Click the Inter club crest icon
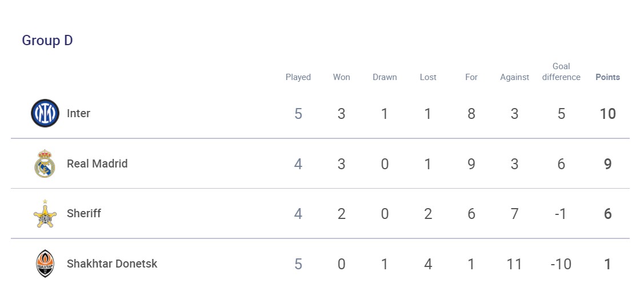 [x=45, y=113]
